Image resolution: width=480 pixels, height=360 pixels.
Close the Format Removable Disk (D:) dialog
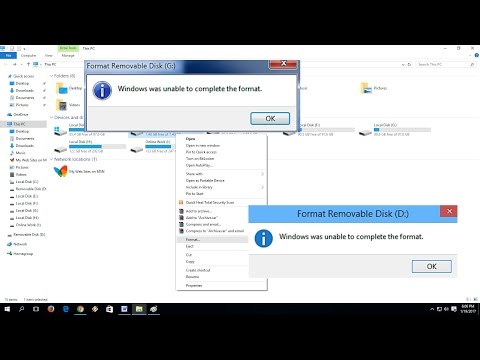[449, 211]
